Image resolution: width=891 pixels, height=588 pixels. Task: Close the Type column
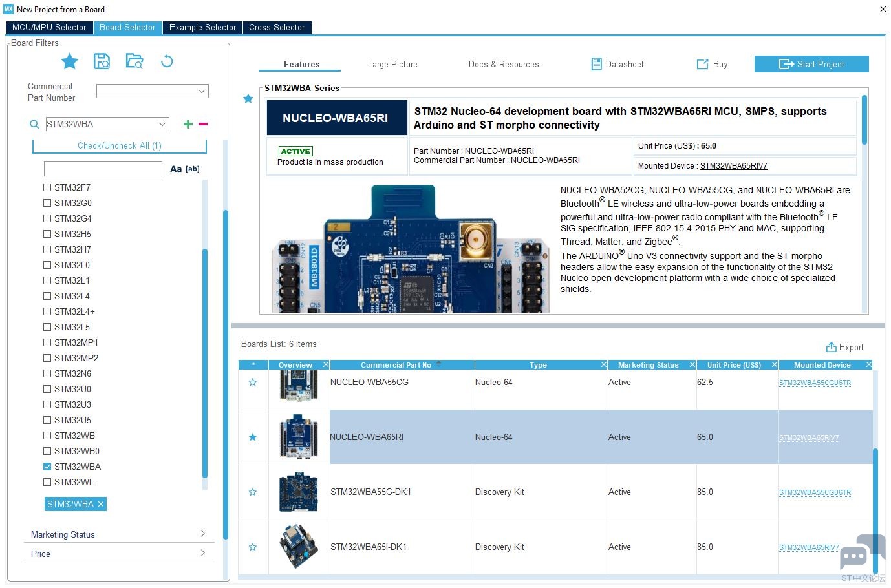click(604, 365)
